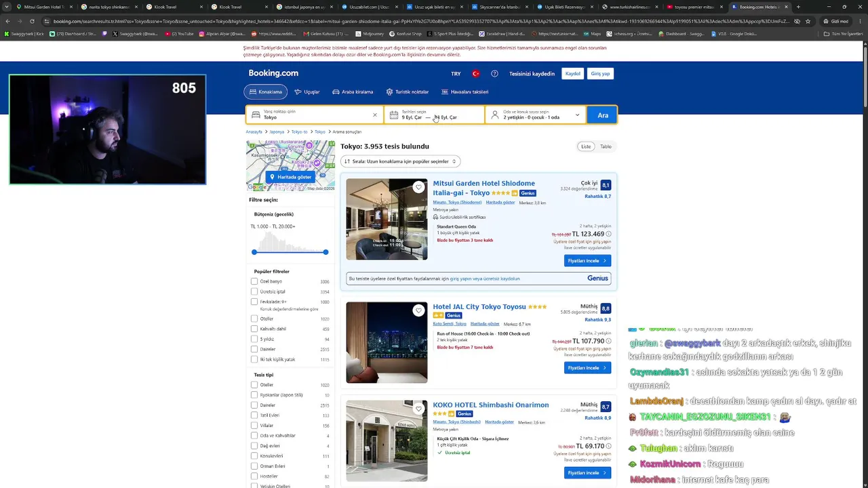Open the Maps bookmark
This screenshot has width=868, height=488.
click(x=591, y=33)
